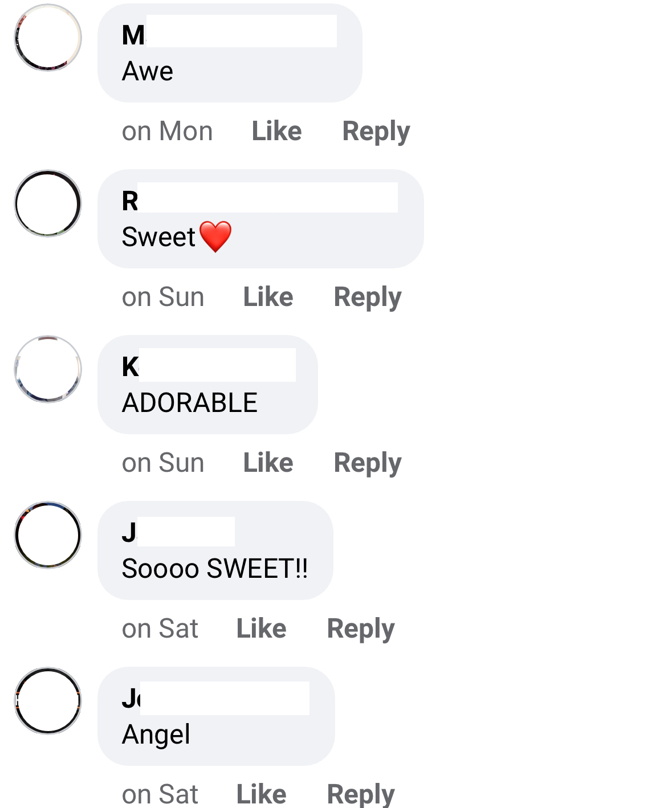
Task: Reply to the "Sweet" heart comment
Action: [x=367, y=297]
